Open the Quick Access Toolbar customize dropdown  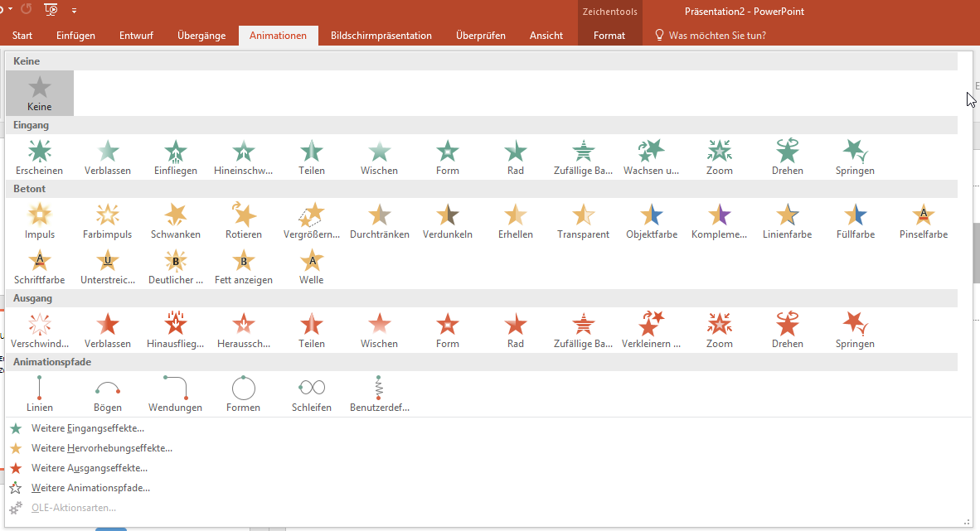tap(74, 11)
